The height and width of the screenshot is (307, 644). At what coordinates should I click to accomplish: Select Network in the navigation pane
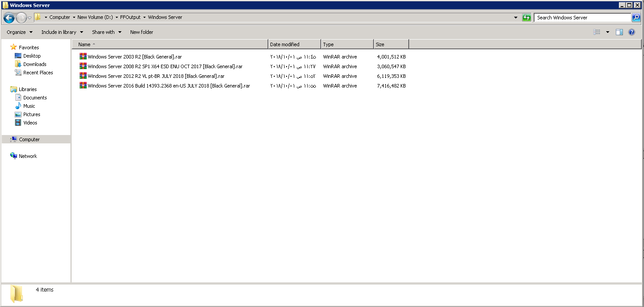coord(28,156)
